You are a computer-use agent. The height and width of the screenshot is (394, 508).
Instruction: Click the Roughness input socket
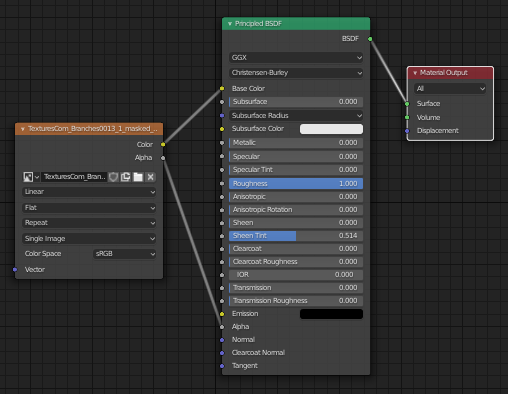point(222,184)
